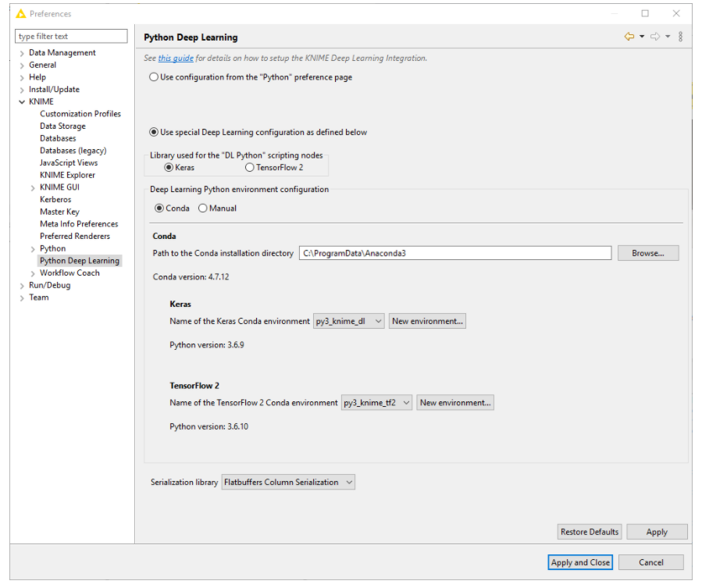Select JavaScript Views in the tree

coord(69,162)
